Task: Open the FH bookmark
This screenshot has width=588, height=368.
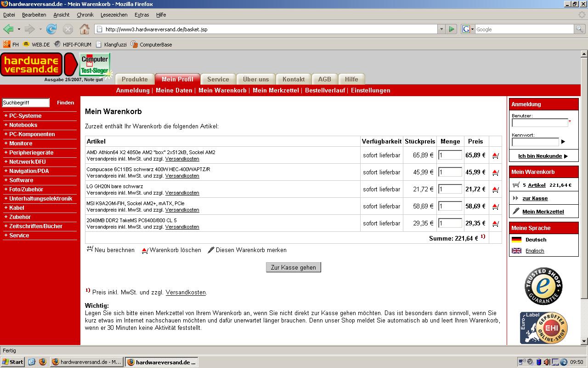Action: pos(11,45)
